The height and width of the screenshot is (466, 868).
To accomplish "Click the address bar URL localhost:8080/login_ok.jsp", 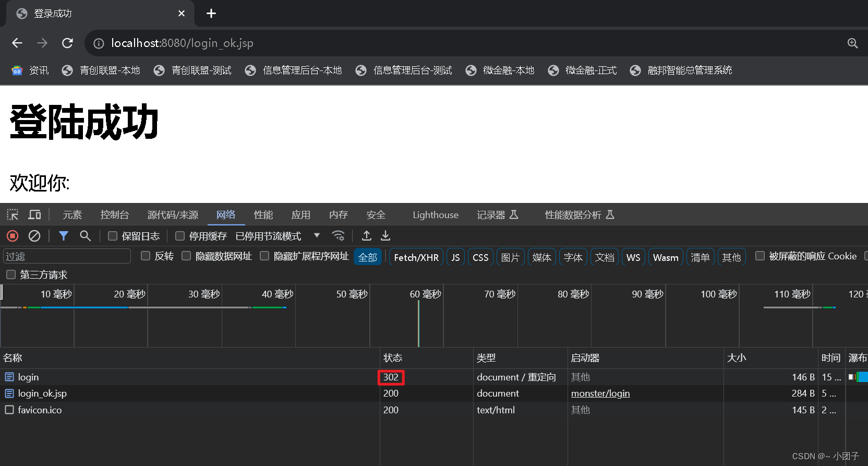I will [x=182, y=43].
